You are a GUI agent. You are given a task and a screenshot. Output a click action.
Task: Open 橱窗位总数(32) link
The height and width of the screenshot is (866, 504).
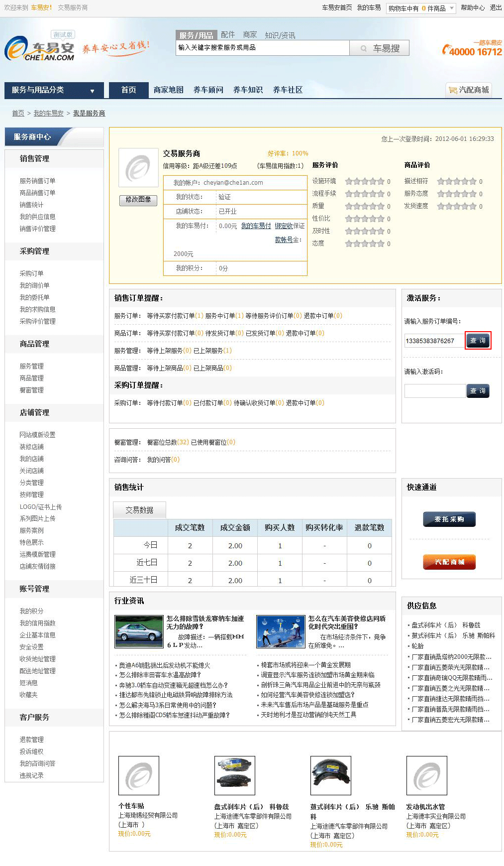168,442
